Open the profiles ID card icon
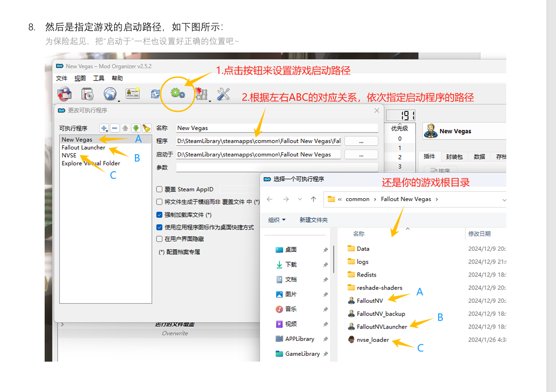The image size is (556, 392). pyautogui.click(x=133, y=93)
